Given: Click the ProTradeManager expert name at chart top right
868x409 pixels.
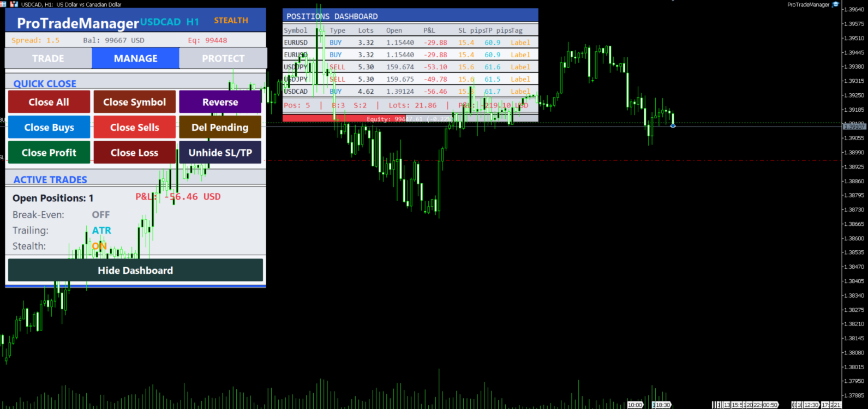Looking at the screenshot, I should point(809,4).
